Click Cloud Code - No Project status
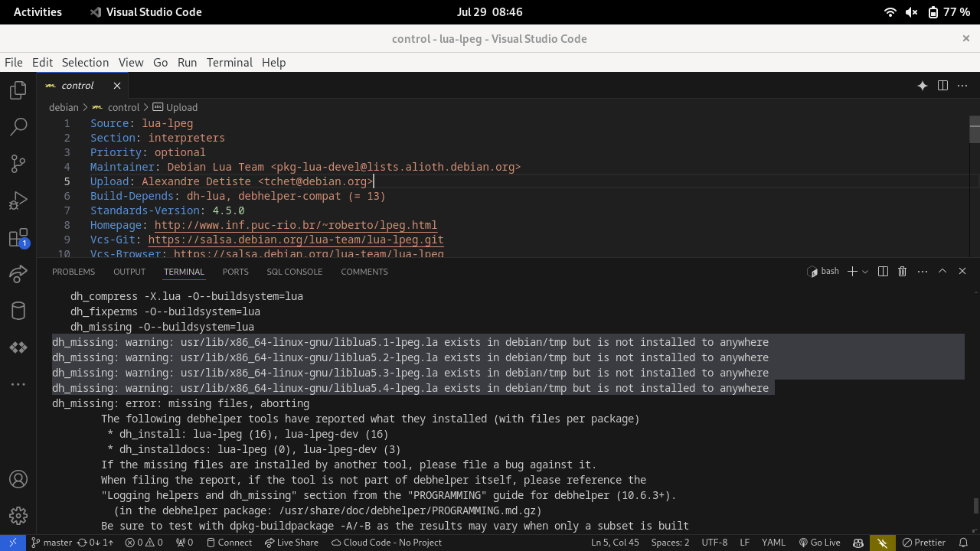This screenshot has height=551, width=980. pos(387,543)
